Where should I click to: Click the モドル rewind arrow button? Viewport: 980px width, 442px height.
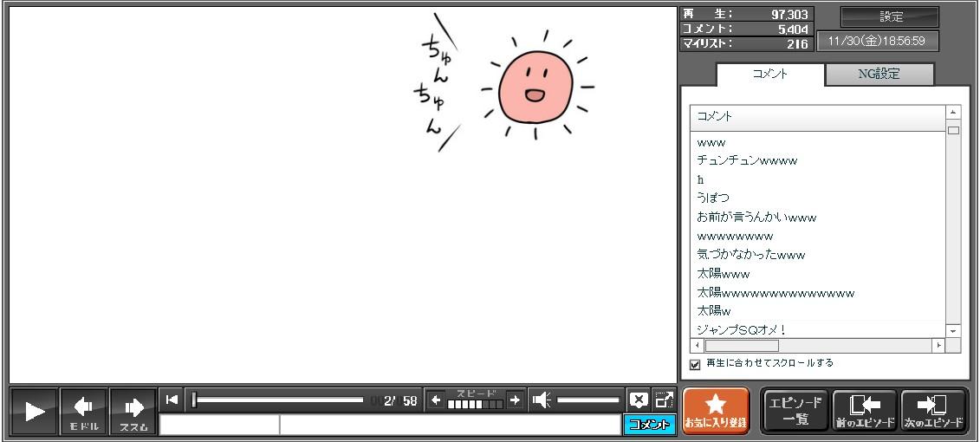point(84,411)
